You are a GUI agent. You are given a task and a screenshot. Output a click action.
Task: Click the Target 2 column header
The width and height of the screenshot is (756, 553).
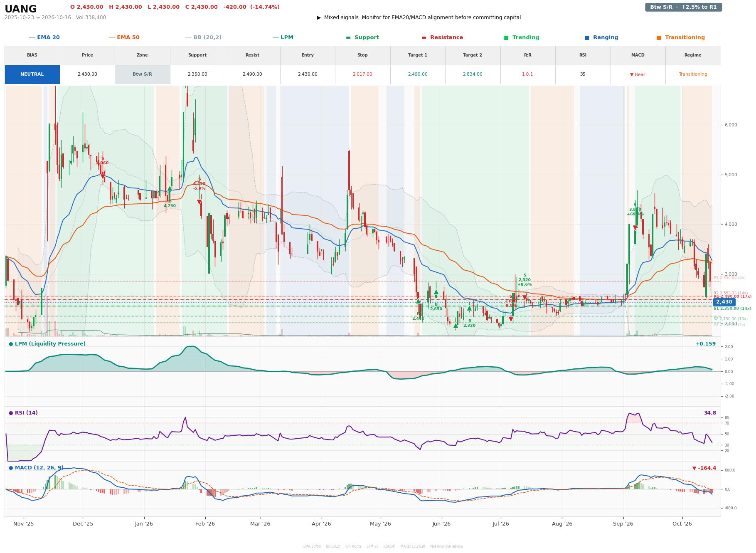pyautogui.click(x=473, y=55)
